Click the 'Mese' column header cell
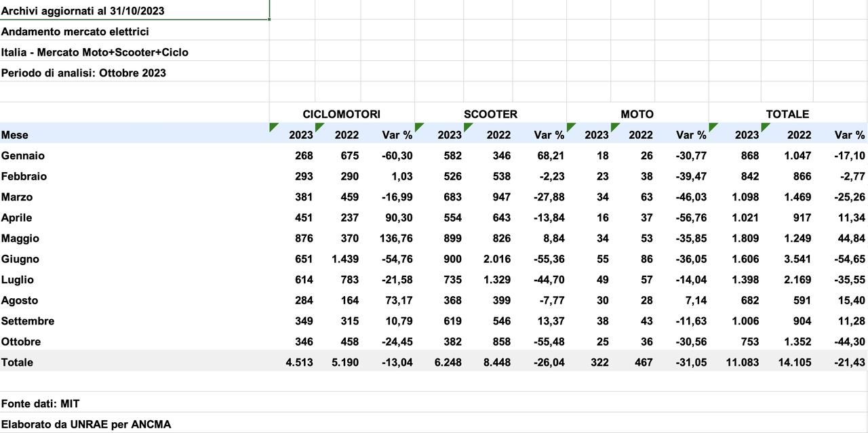Screen dimensions: 868x433 135,135
